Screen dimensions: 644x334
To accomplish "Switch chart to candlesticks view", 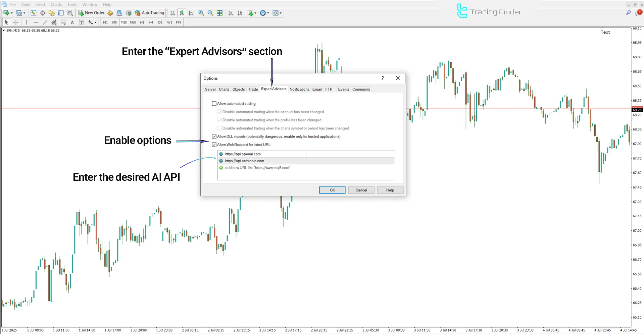I will [182, 13].
